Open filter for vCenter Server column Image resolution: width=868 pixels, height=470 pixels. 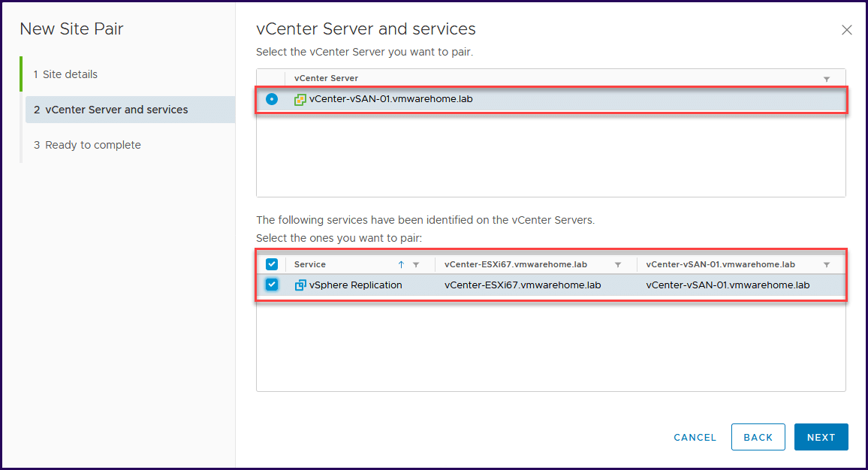coord(827,79)
